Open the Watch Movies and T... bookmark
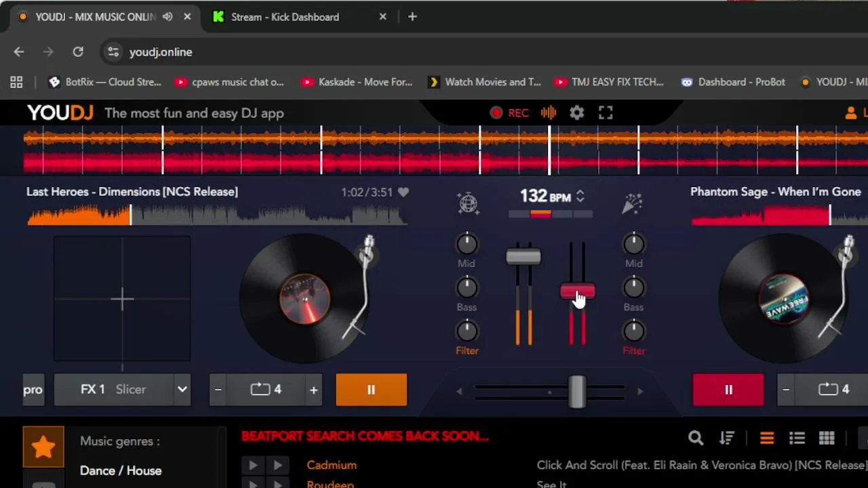868x488 pixels. 484,82
